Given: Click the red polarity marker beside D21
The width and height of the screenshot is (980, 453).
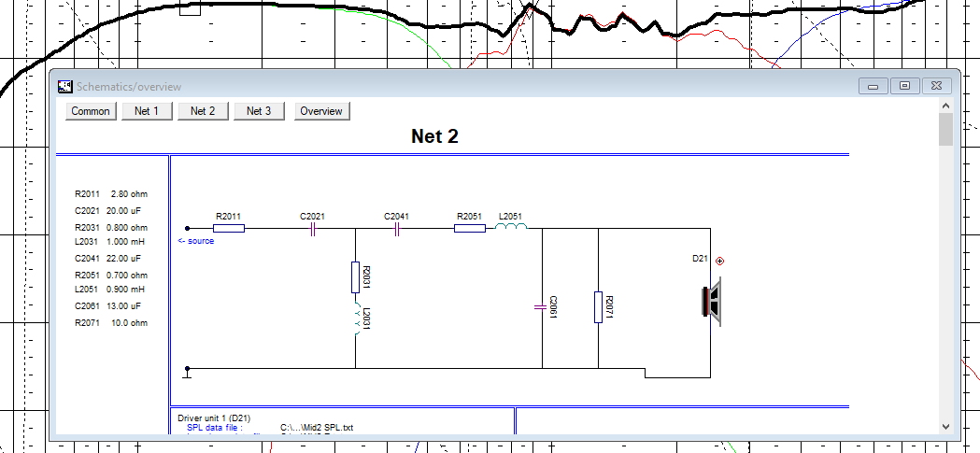Looking at the screenshot, I should [719, 262].
